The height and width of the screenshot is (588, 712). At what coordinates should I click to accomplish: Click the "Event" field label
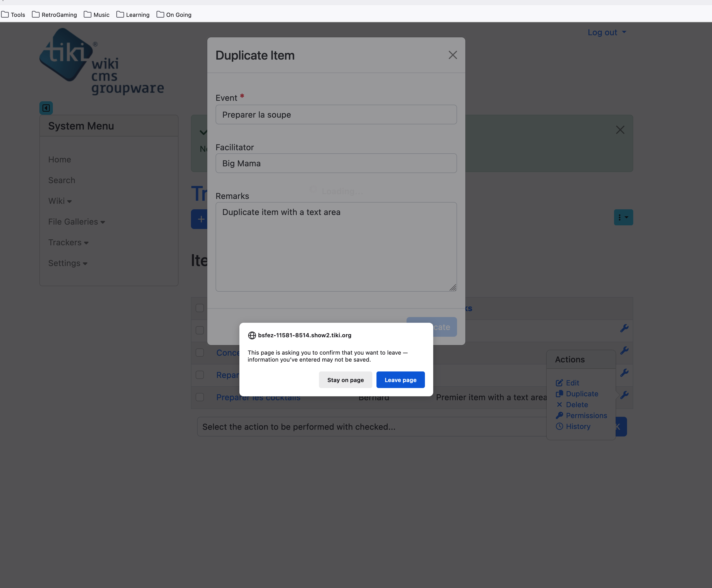tap(226, 98)
